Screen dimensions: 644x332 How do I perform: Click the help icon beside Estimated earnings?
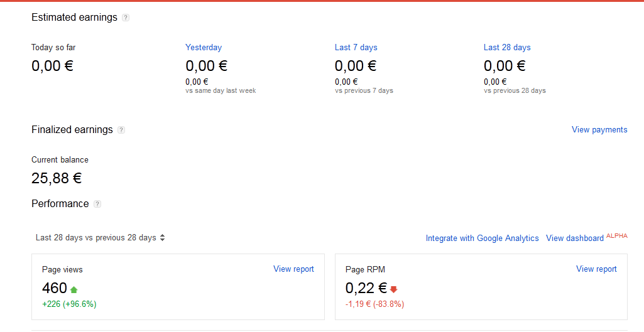click(126, 18)
